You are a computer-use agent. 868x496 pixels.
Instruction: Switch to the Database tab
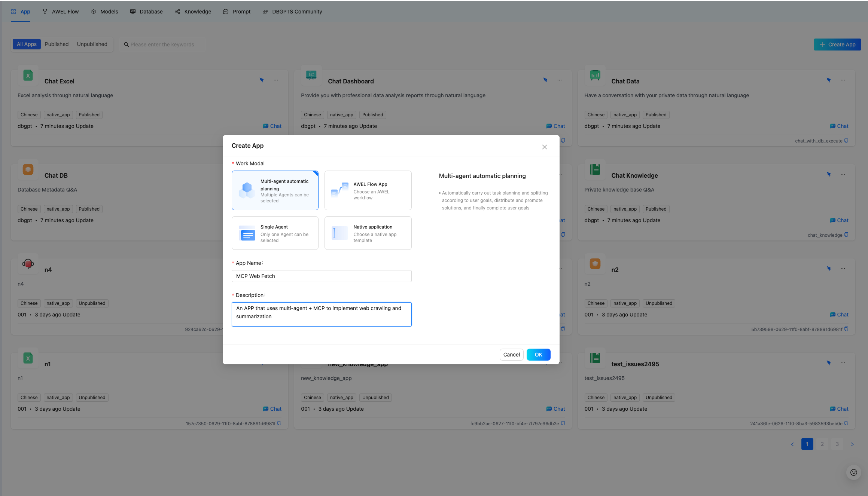point(147,11)
